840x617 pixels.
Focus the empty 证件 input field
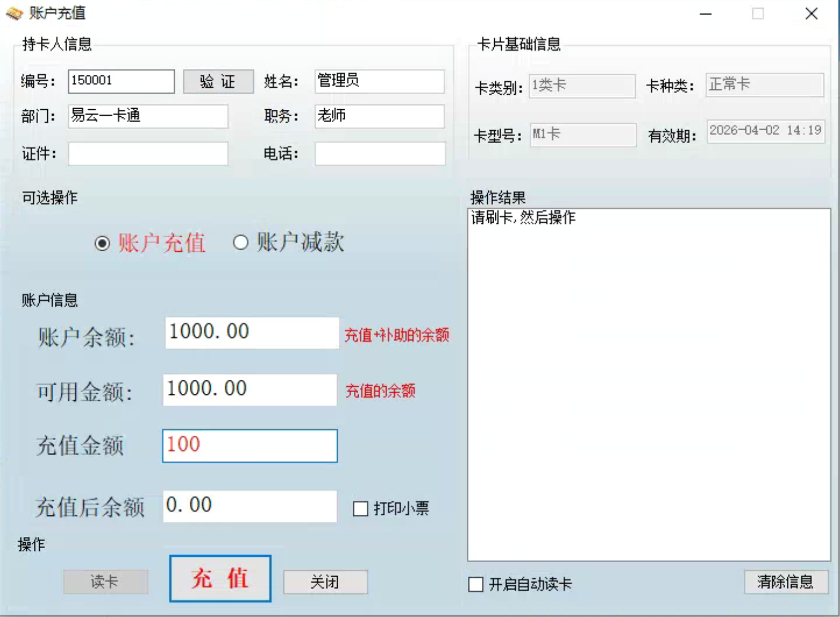tap(148, 154)
